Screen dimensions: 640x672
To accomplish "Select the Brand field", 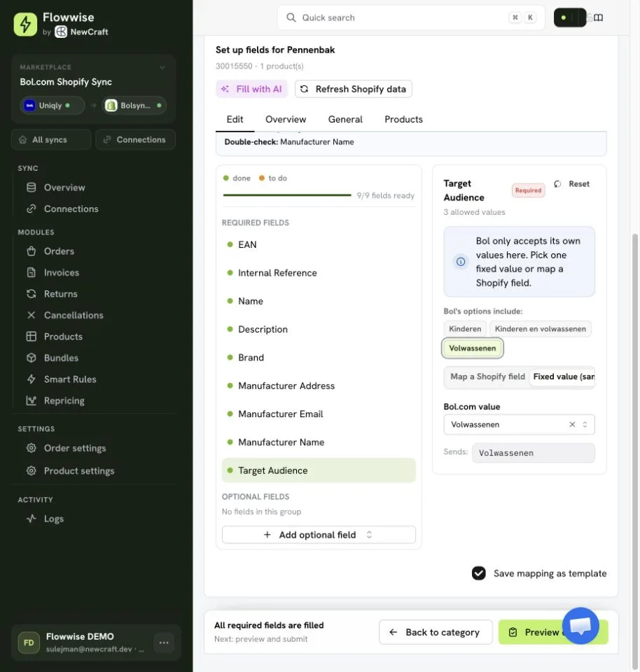I will (x=319, y=358).
